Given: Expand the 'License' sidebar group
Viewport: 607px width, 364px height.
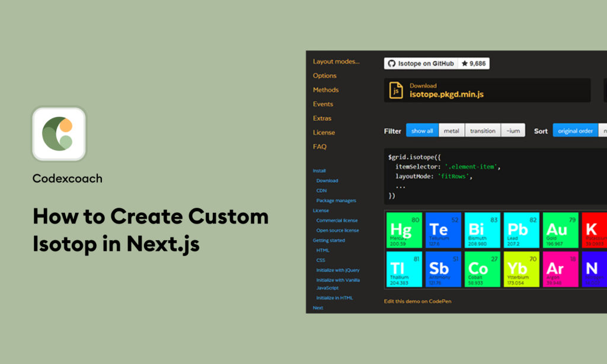Looking at the screenshot, I should pyautogui.click(x=321, y=210).
